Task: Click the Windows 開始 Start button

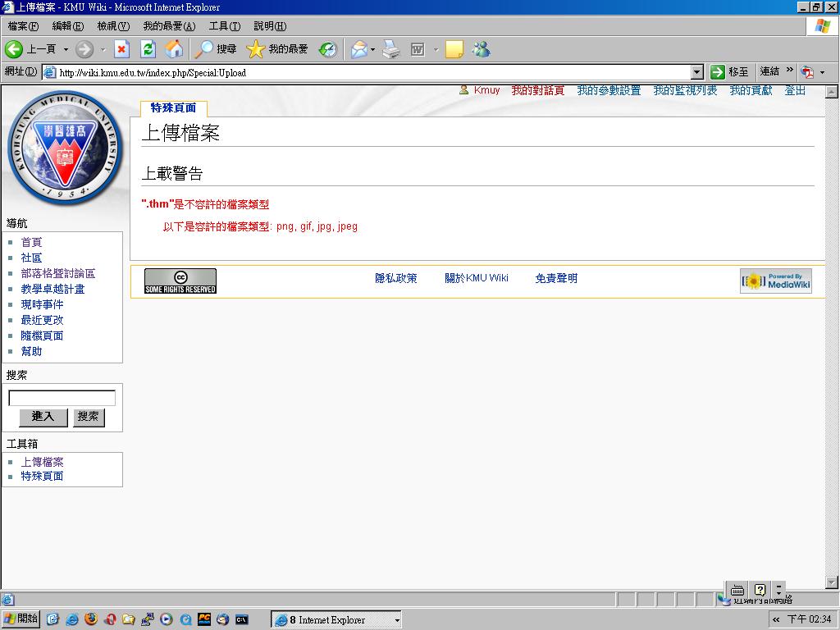Action: 21,619
